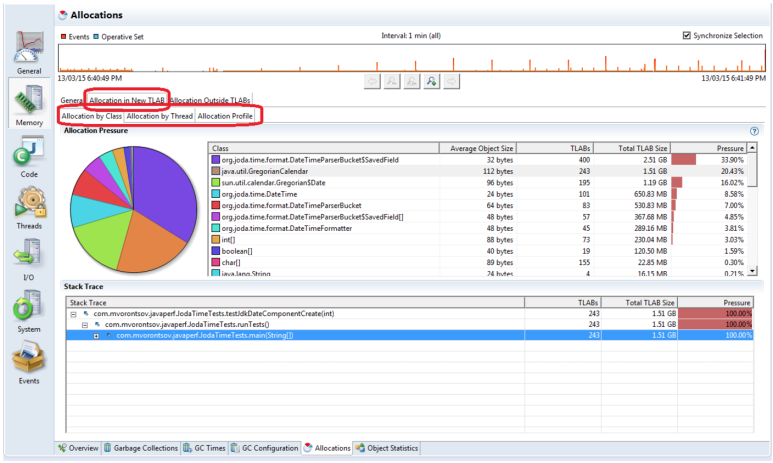Select the char[] class row
Screen dimensions: 773x463
pos(478,262)
